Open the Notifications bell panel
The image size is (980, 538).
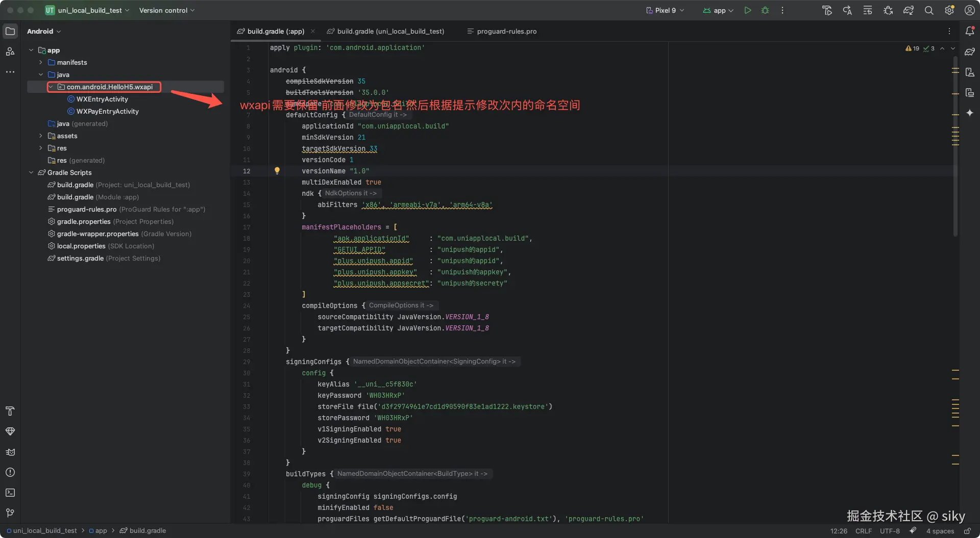970,31
